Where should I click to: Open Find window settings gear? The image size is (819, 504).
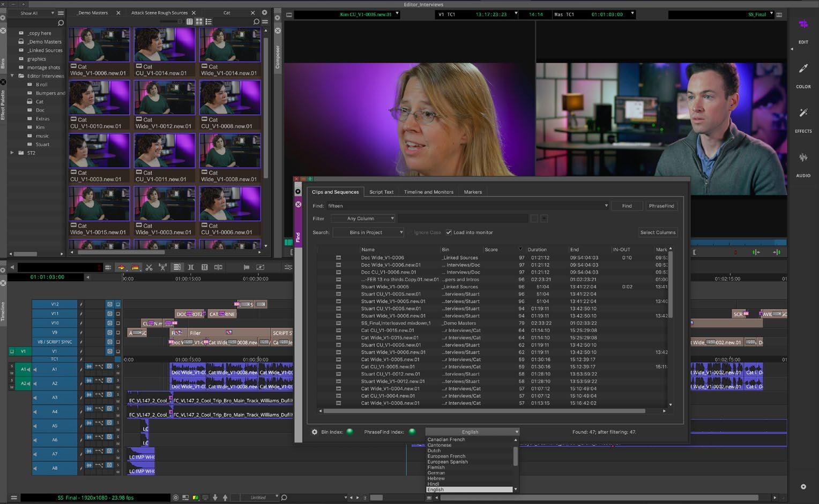pos(315,432)
